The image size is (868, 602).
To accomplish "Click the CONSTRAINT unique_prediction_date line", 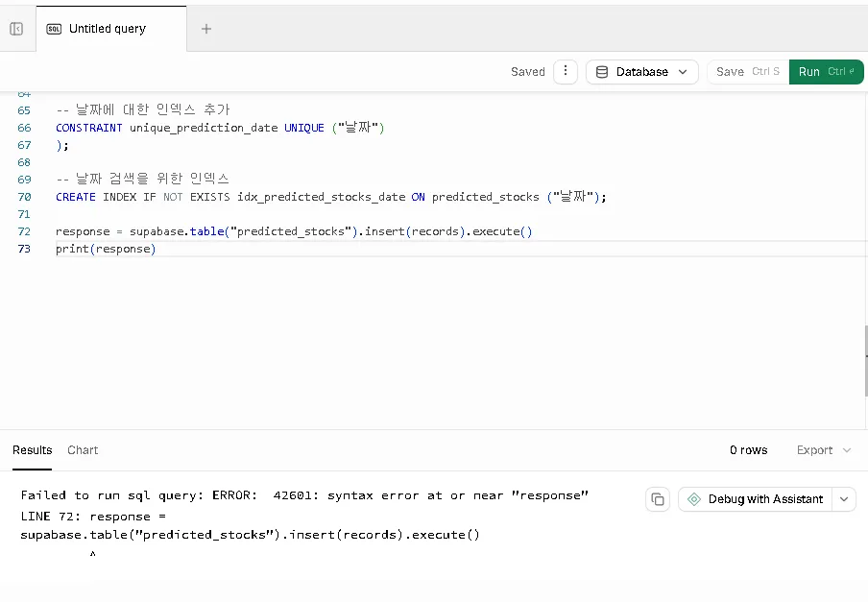I will point(220,128).
